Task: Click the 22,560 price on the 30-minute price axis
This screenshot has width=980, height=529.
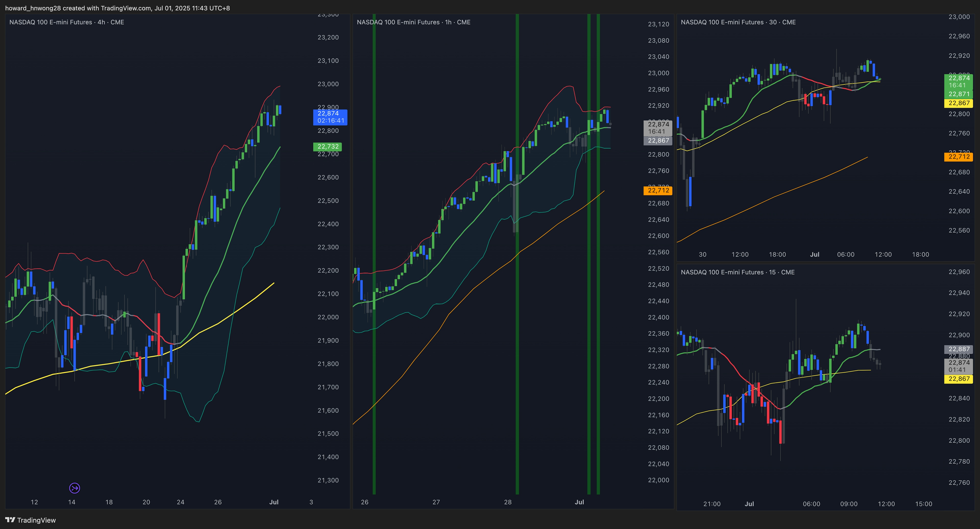Action: [959, 230]
